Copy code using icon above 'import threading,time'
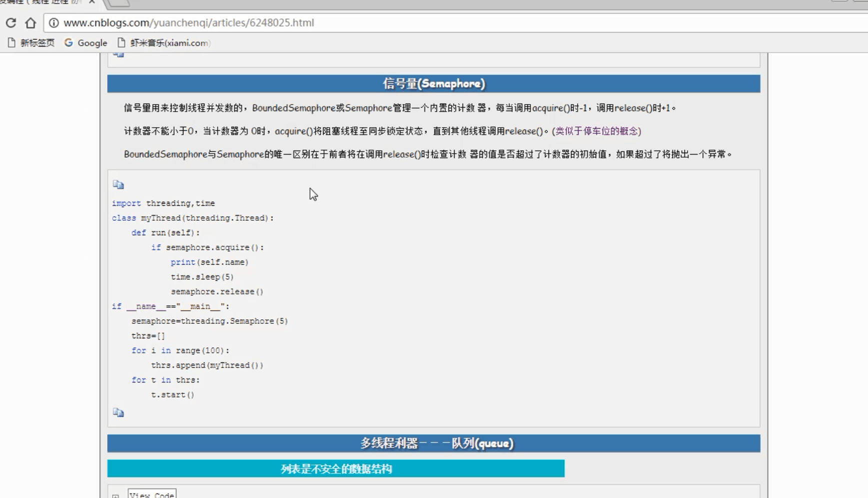Screen dimensions: 868x498 tap(118, 185)
